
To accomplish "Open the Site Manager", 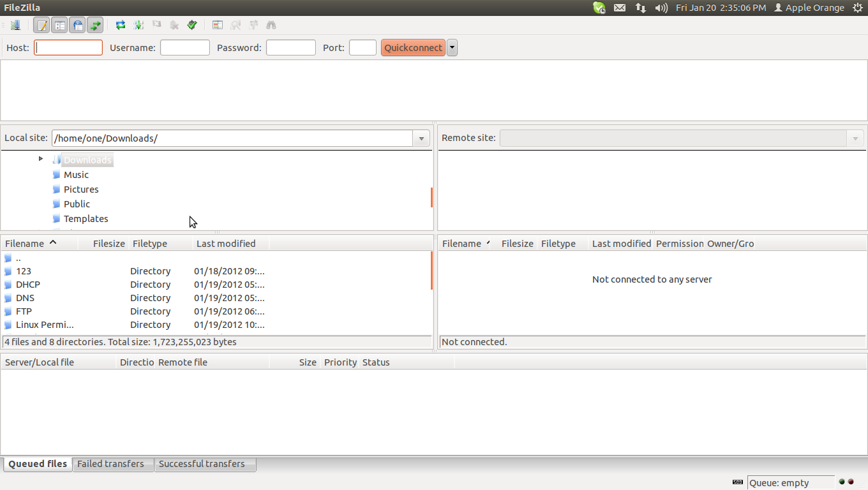I will click(16, 25).
